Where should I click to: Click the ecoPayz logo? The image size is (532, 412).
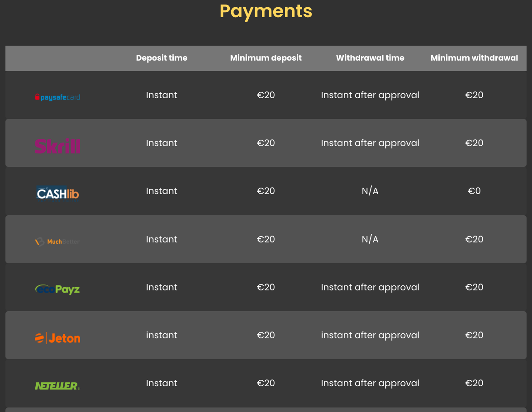pos(58,289)
